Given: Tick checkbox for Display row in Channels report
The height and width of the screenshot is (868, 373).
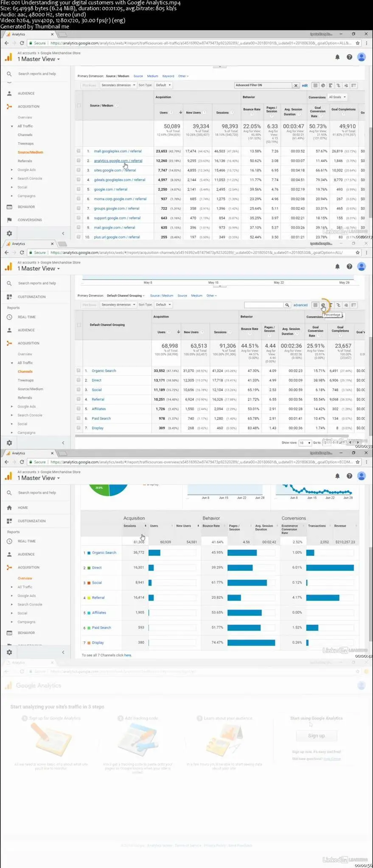Looking at the screenshot, I should (x=79, y=428).
